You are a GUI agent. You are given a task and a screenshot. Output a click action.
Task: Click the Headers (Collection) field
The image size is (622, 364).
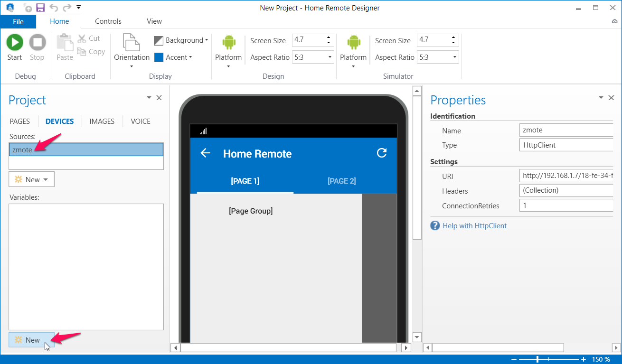pos(566,190)
